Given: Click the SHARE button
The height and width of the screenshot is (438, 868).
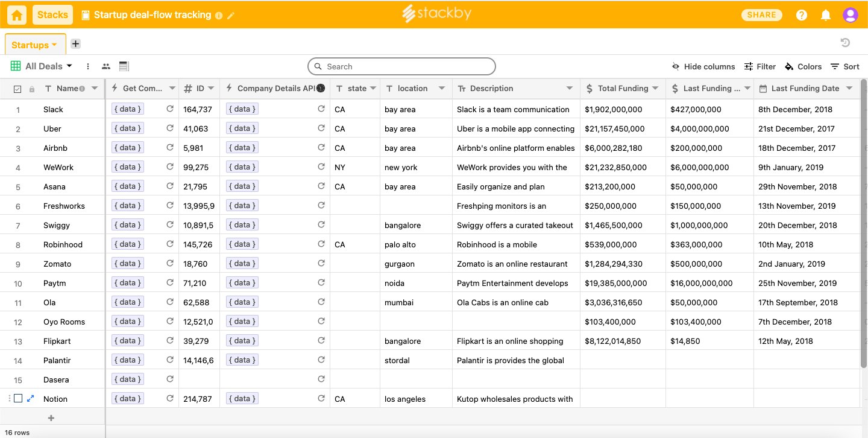Looking at the screenshot, I should pos(762,15).
